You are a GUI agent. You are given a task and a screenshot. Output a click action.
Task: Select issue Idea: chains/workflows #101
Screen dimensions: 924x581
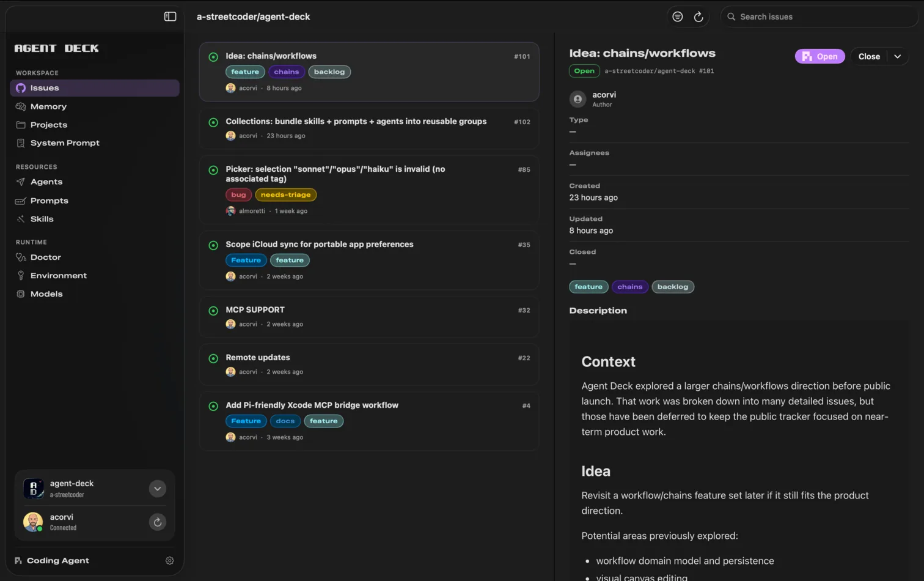click(369, 72)
